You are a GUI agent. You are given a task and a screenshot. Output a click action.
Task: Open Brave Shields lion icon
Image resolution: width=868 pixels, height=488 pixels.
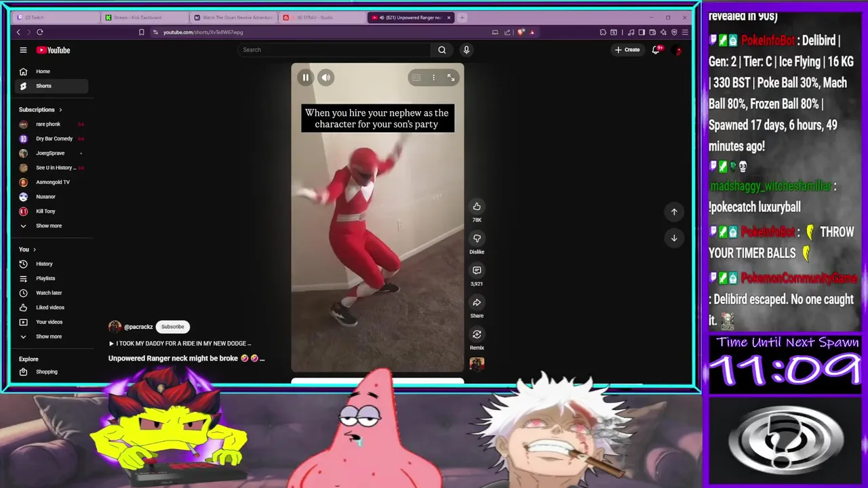[x=521, y=32]
